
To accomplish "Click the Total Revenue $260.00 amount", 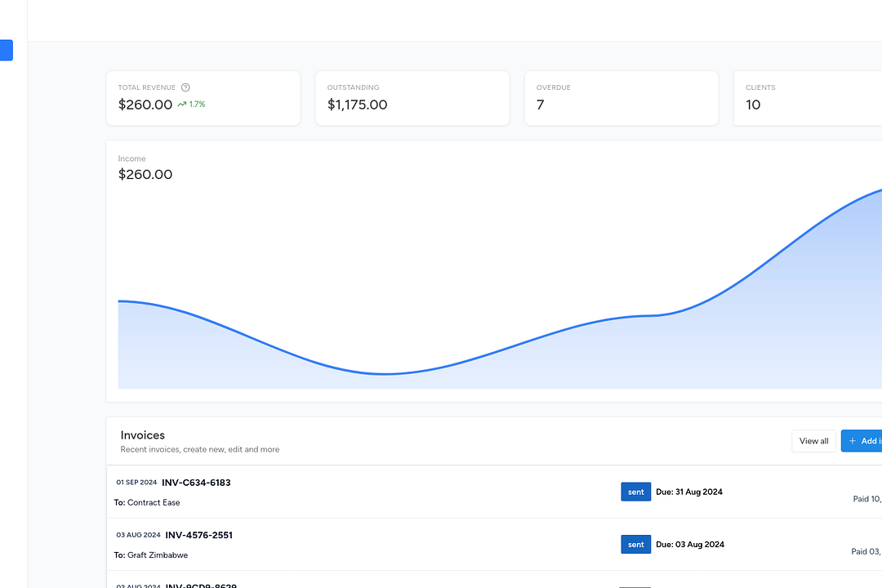I will click(145, 105).
